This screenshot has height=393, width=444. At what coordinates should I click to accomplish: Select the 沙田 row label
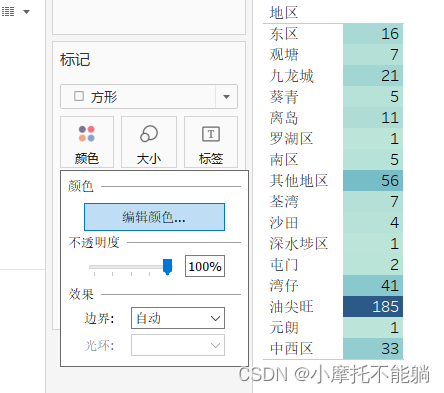[284, 223]
